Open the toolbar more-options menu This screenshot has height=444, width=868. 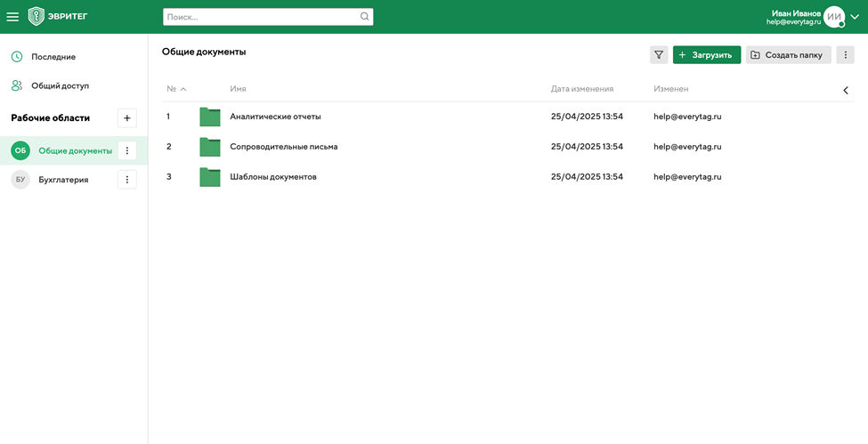[x=845, y=55]
